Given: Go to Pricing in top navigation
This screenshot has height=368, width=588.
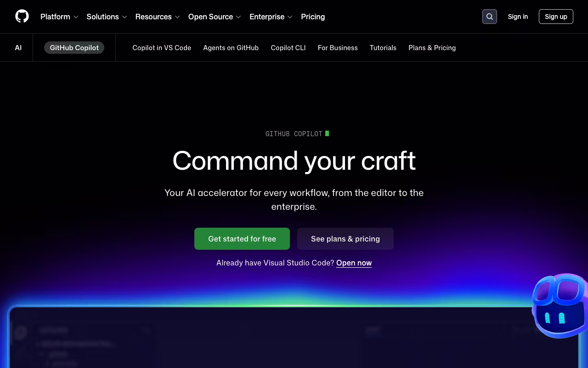Looking at the screenshot, I should tap(313, 17).
